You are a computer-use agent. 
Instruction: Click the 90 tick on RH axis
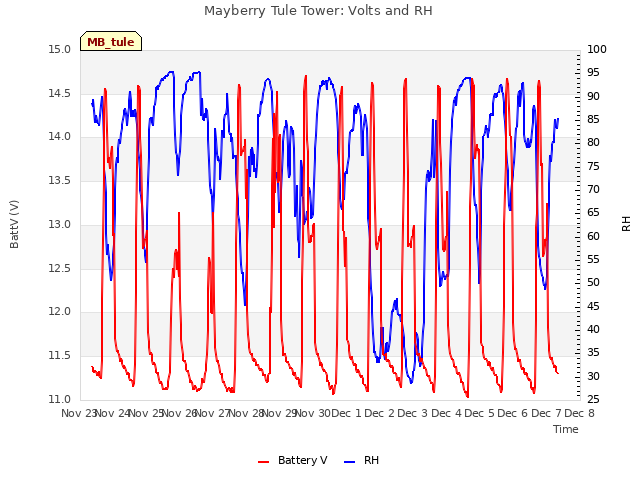(593, 96)
